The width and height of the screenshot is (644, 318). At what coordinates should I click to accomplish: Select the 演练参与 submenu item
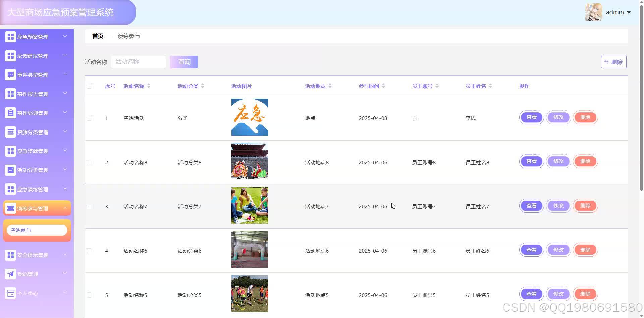click(37, 230)
